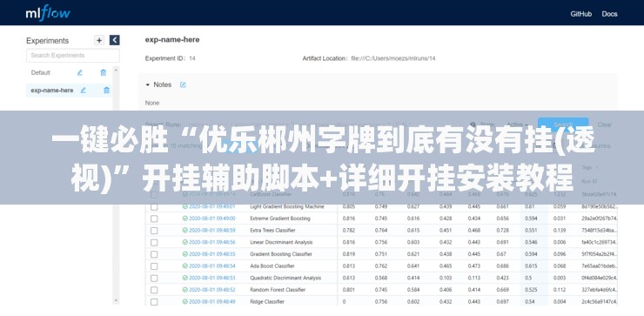This screenshot has height=316, width=644.
Task: Click the Gradient Boosting Classifier name
Action: [281, 254]
